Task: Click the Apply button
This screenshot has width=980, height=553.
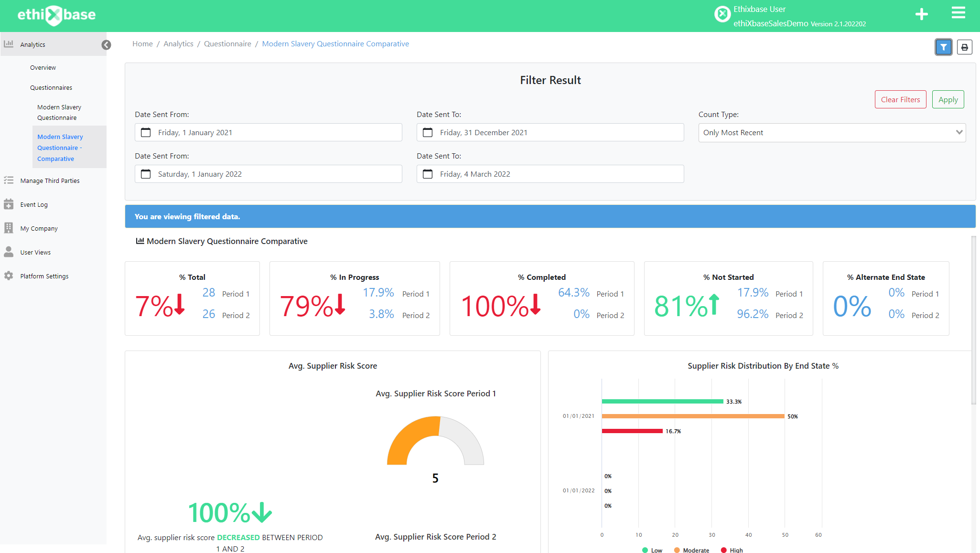Action: point(948,99)
